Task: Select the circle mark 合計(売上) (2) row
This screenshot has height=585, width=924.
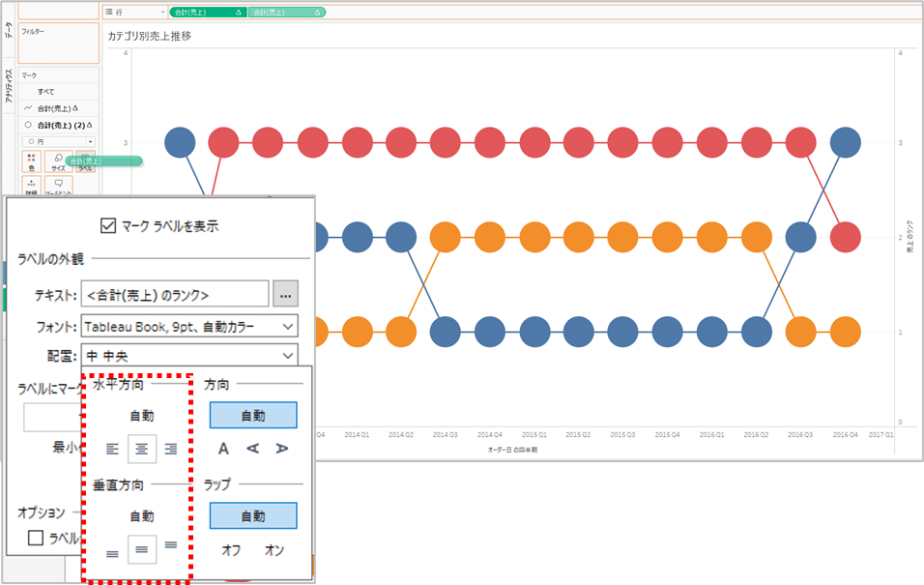Action: [x=58, y=125]
